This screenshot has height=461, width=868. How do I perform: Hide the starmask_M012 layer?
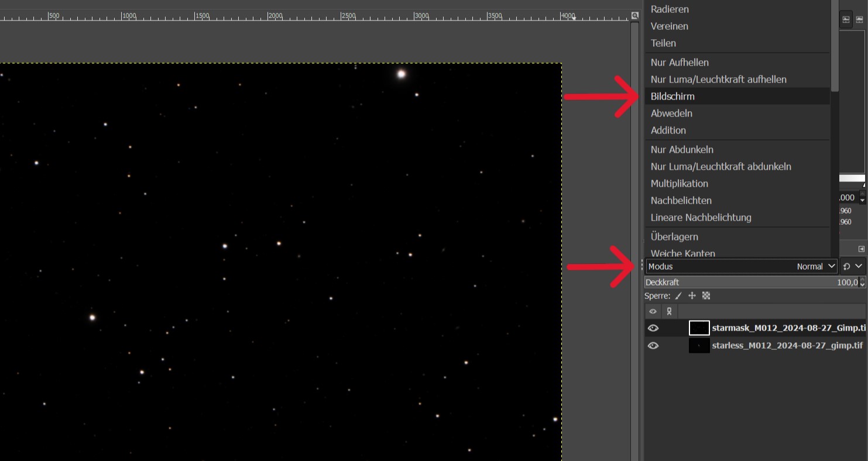tap(653, 328)
